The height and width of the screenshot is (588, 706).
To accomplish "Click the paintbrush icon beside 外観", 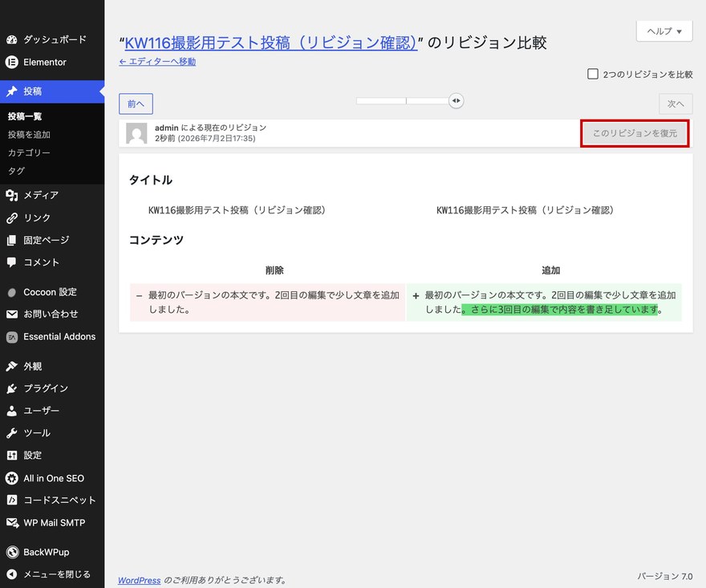I will [x=12, y=366].
